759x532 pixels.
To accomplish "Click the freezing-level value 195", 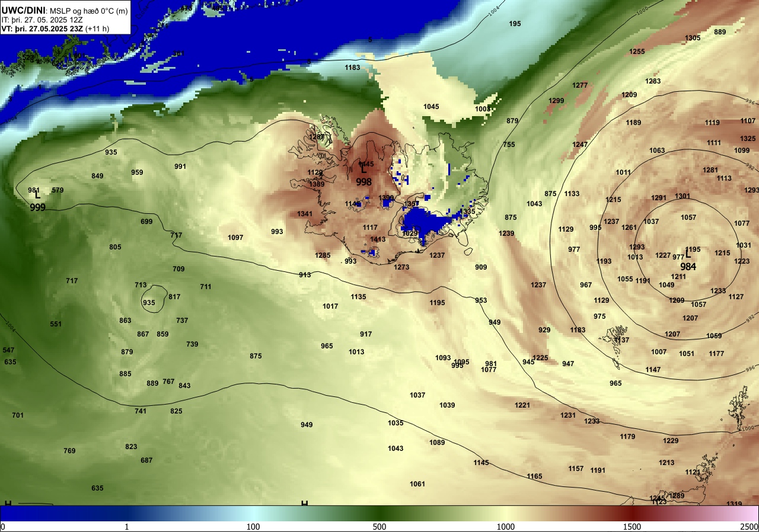I will 515,24.
